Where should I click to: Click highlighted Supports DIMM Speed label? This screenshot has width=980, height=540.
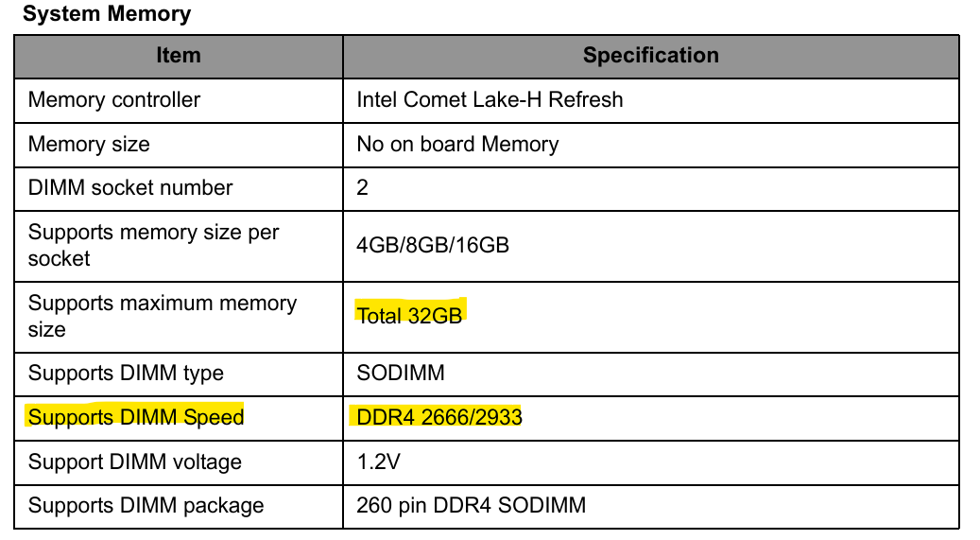(136, 418)
